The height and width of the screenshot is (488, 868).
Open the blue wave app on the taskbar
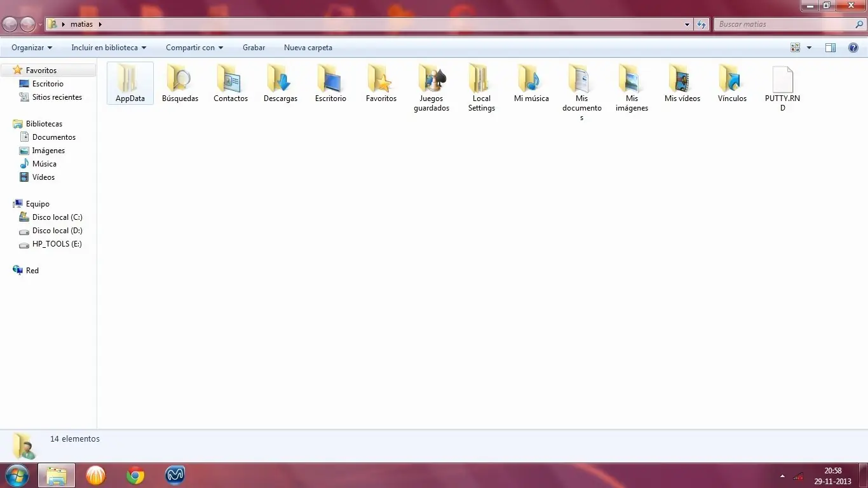(175, 475)
